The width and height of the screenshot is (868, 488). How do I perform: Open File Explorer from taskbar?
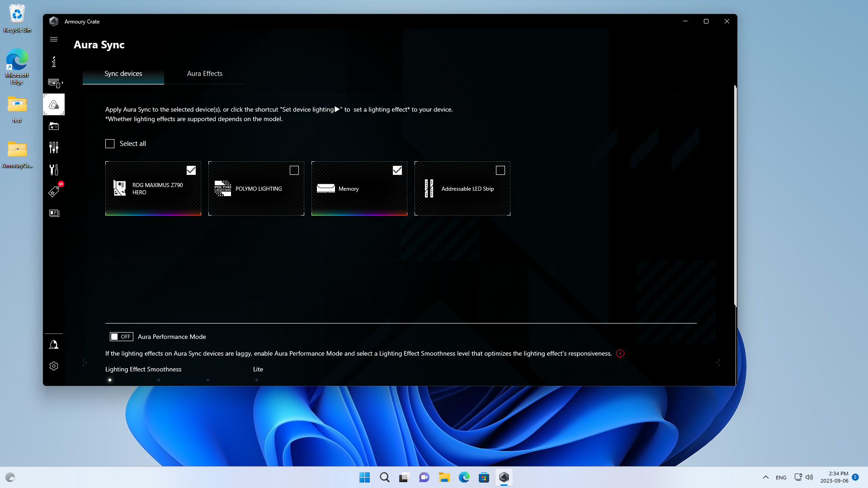point(444,477)
